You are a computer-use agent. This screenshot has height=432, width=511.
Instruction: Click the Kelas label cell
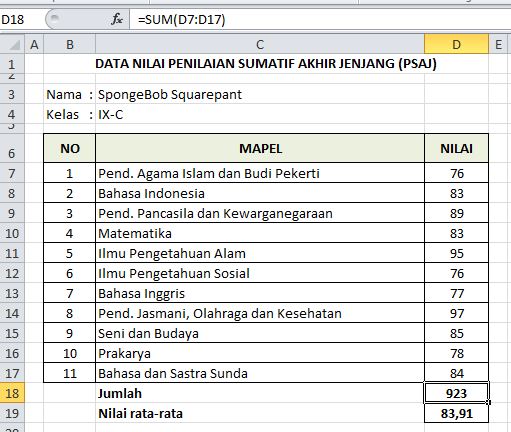point(69,114)
